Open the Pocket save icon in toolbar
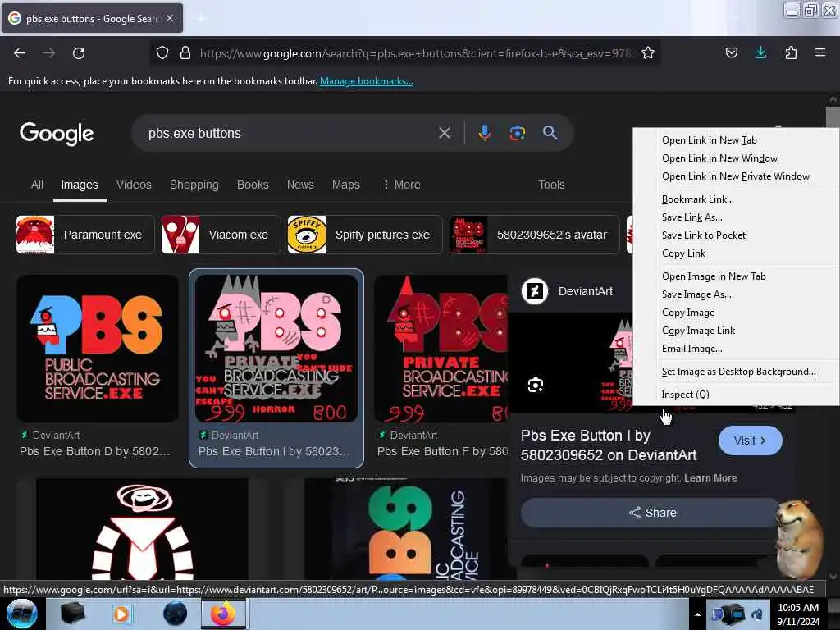Viewport: 840px width, 630px height. coord(732,52)
